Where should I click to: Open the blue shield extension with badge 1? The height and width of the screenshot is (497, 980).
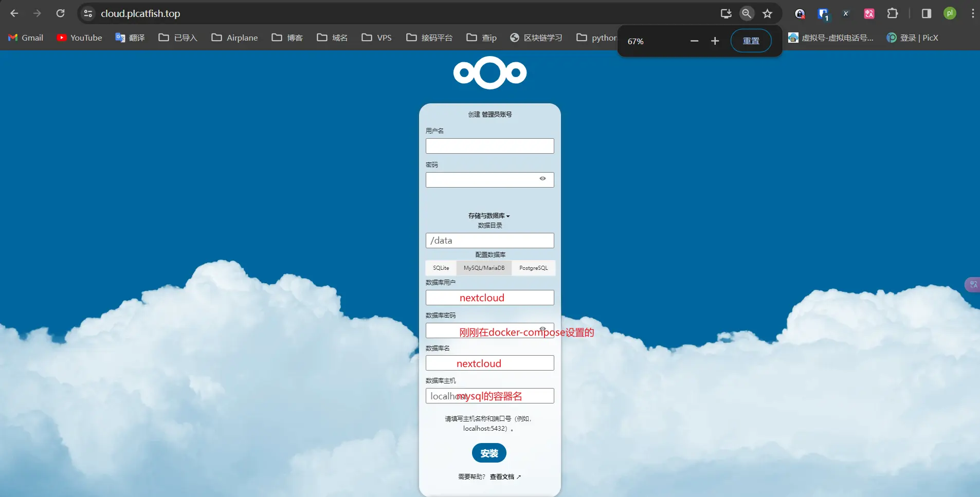[x=823, y=14]
